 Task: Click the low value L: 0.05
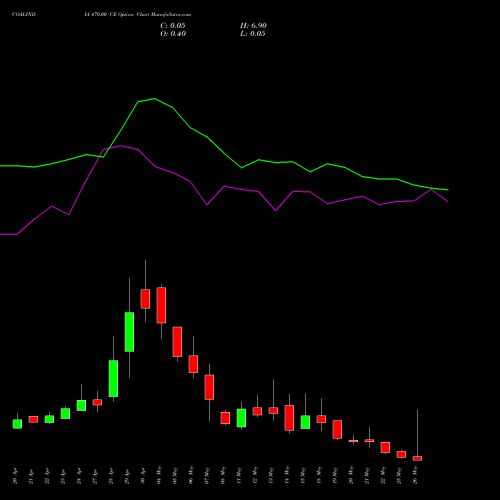click(x=253, y=34)
